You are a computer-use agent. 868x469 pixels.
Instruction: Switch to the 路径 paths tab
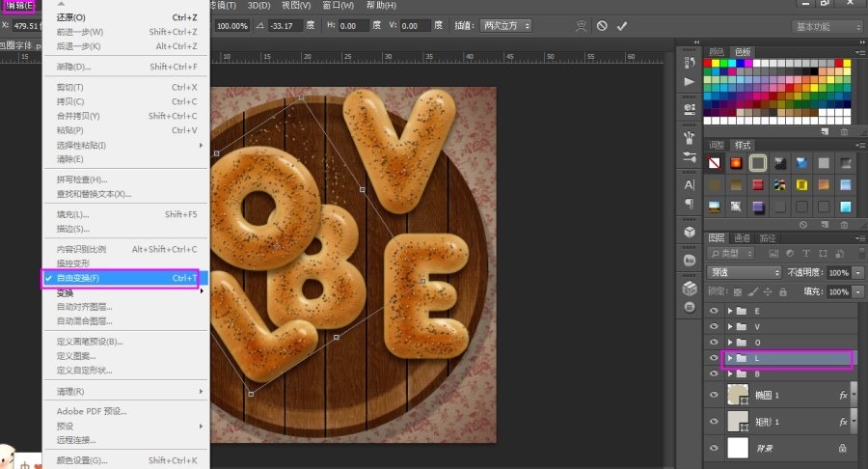point(768,238)
